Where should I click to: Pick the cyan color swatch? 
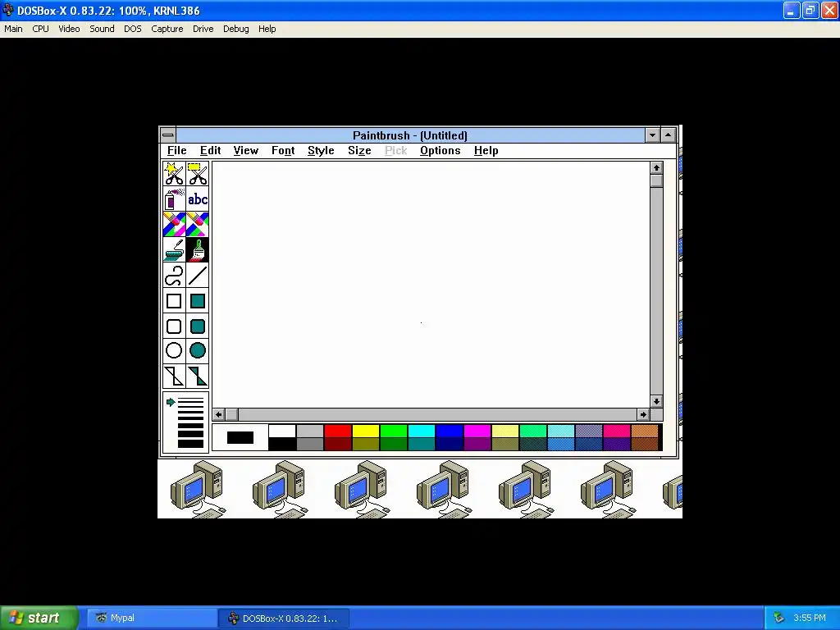[x=421, y=431]
